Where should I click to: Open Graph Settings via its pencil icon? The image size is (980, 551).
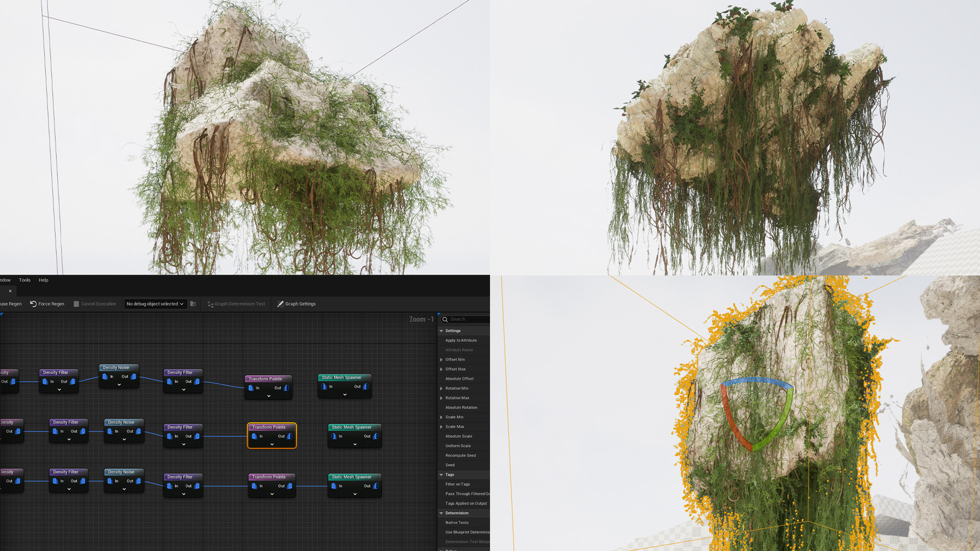pos(280,304)
